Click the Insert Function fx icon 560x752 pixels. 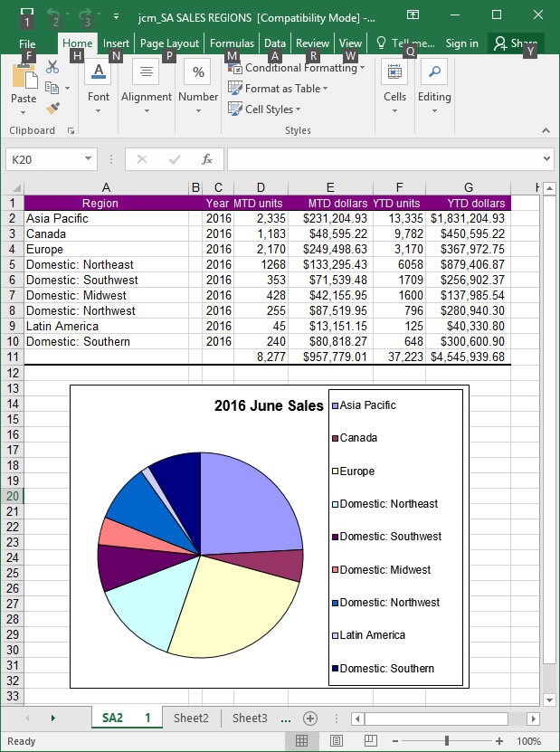(x=206, y=159)
